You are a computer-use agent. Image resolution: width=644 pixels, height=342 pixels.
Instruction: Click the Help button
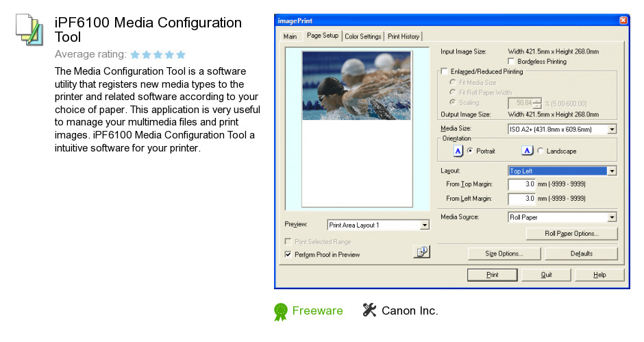point(599,275)
